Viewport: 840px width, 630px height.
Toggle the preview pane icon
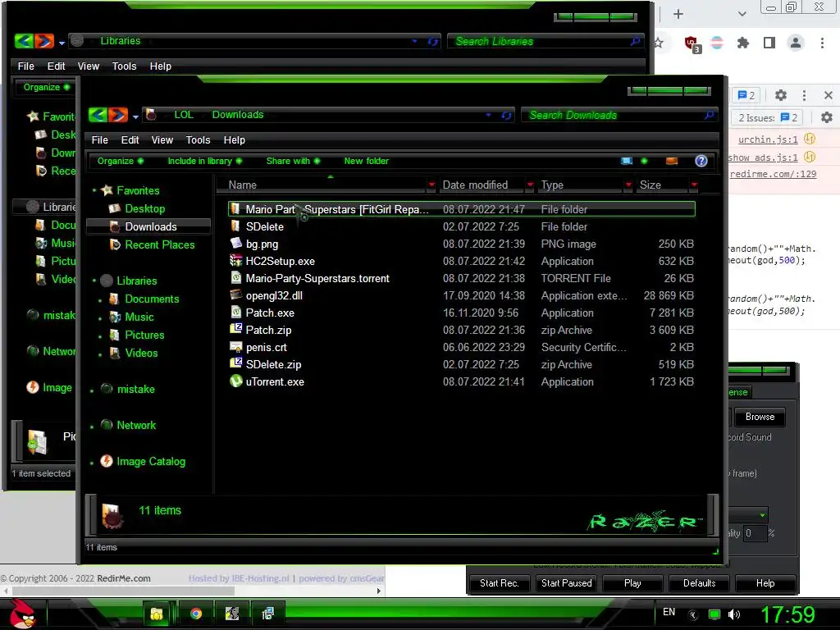tap(671, 162)
